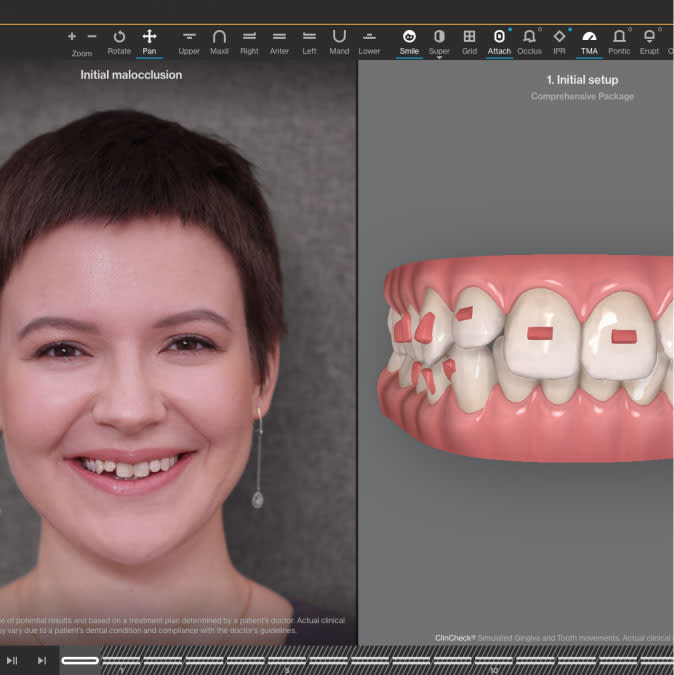Click the step forward playback button
Screen dimensions: 674x675
pyautogui.click(x=42, y=660)
